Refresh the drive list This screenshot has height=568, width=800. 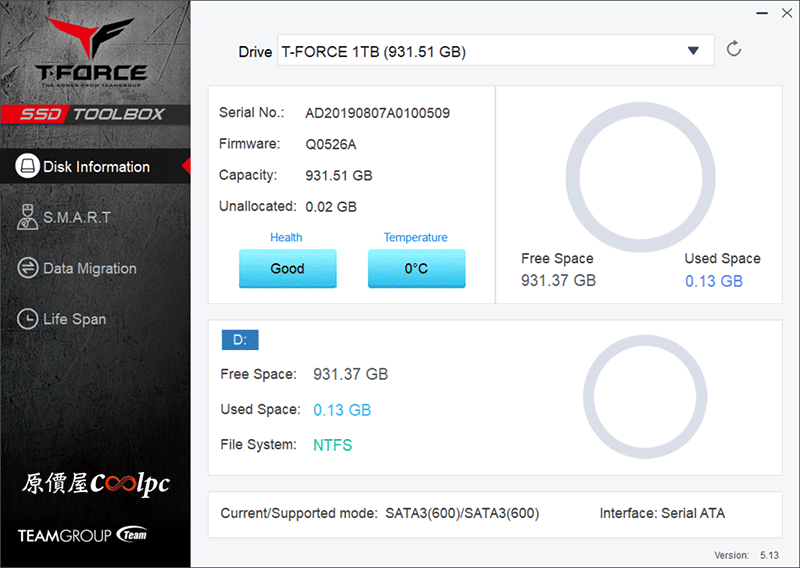pos(734,49)
